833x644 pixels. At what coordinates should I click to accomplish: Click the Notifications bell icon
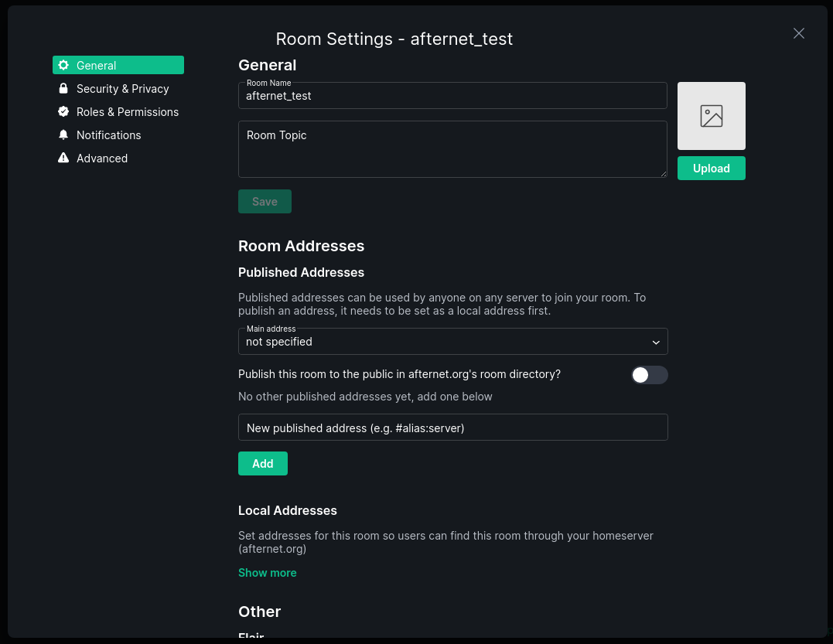click(x=63, y=135)
